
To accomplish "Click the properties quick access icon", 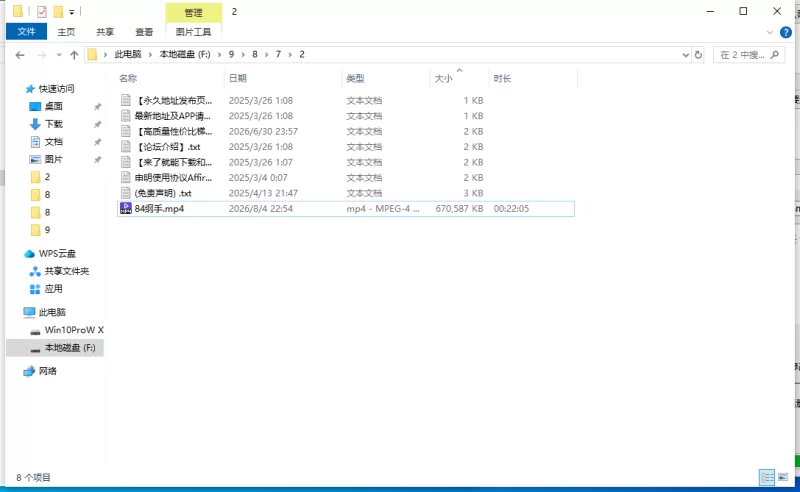I will pyautogui.click(x=42, y=11).
